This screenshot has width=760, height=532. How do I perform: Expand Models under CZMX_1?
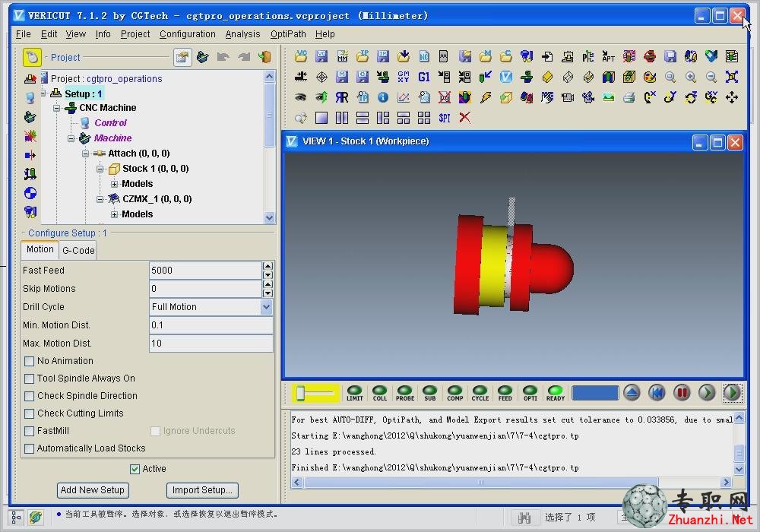point(115,214)
